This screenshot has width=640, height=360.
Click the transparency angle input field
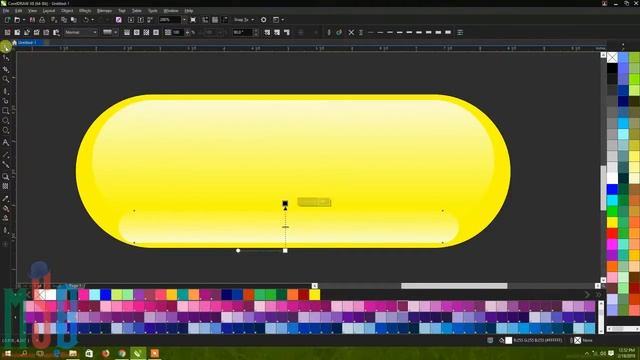click(x=242, y=32)
